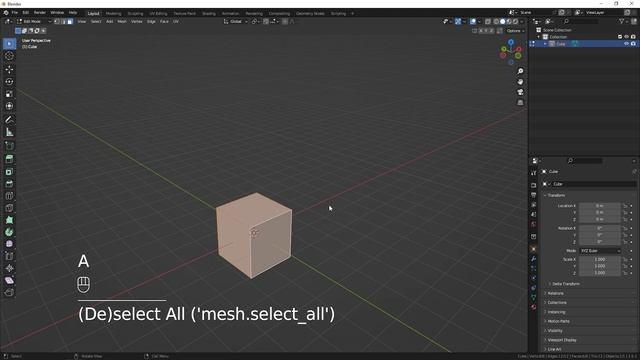Click solid viewport shading button
This screenshot has width=640, height=360.
502,21
